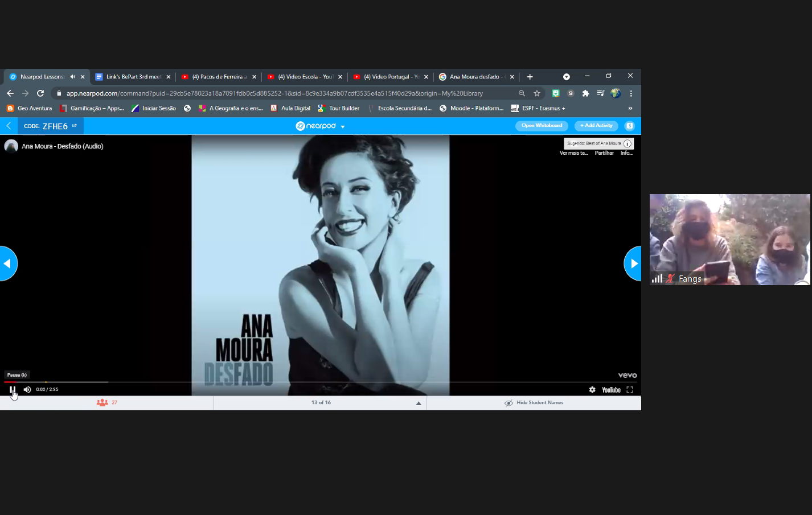Switch to Ana Moura desfado Google tab
The height and width of the screenshot is (515, 812).
477,77
